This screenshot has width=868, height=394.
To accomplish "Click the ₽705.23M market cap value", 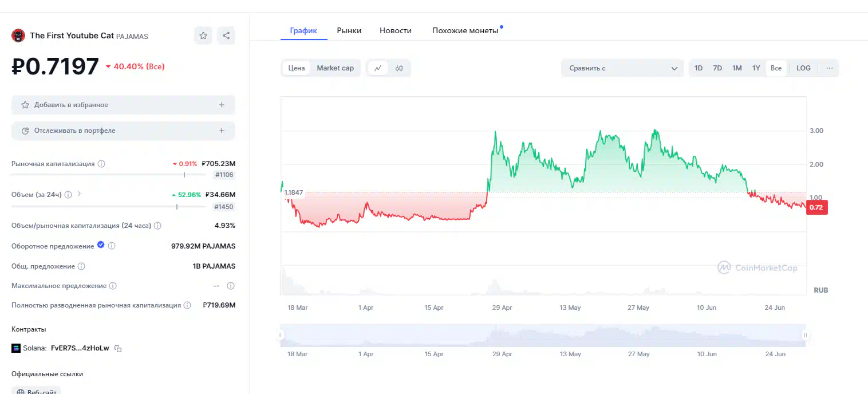I will 219,164.
